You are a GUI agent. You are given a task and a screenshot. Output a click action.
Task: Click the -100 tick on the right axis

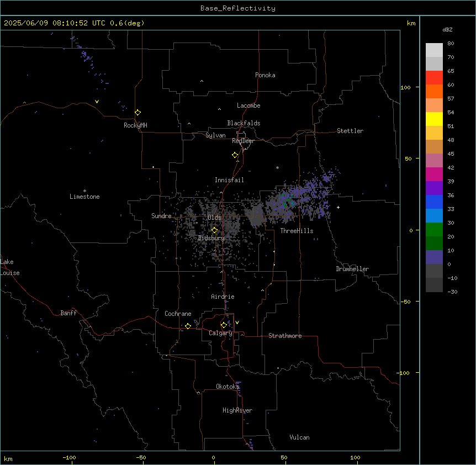point(404,373)
